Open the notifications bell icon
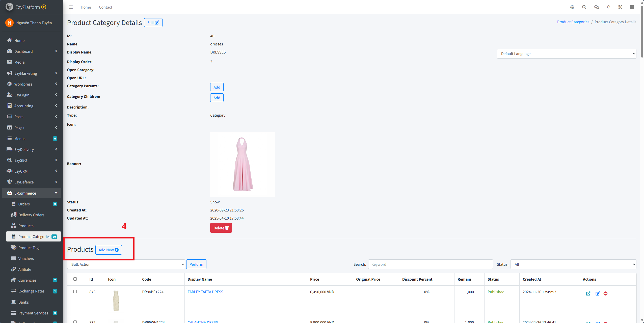Screen dimensions: 644x323 (609, 7)
